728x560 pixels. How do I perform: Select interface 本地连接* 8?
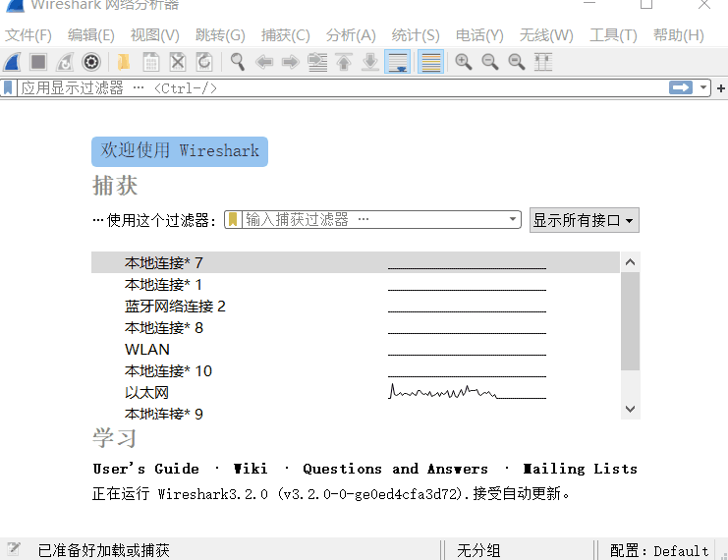pos(356,328)
